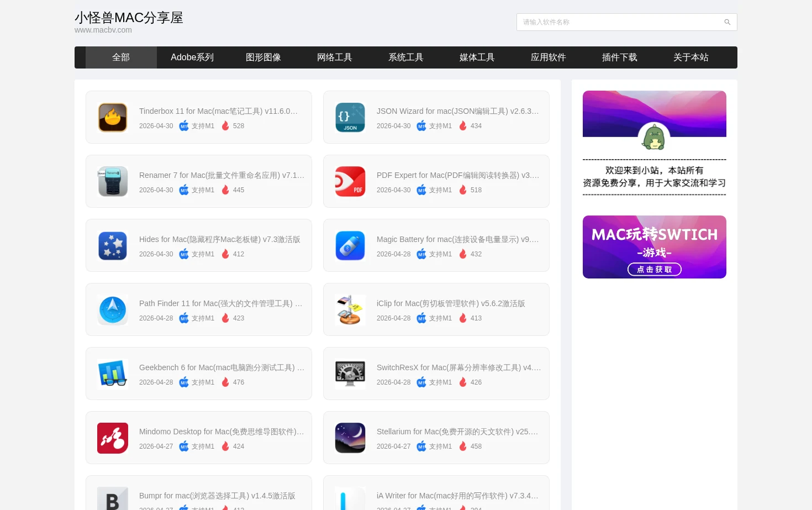Open iA Writer for Mac title link
812x510 pixels.
point(457,496)
